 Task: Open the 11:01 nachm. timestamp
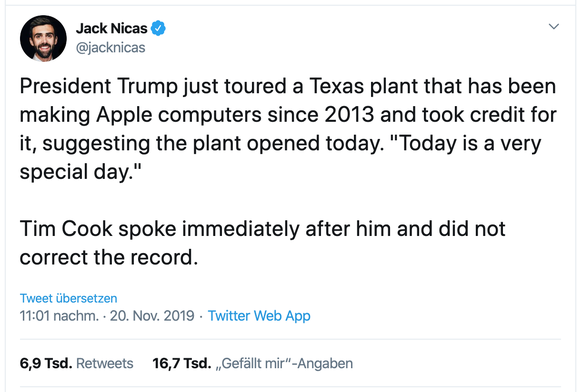(59, 316)
